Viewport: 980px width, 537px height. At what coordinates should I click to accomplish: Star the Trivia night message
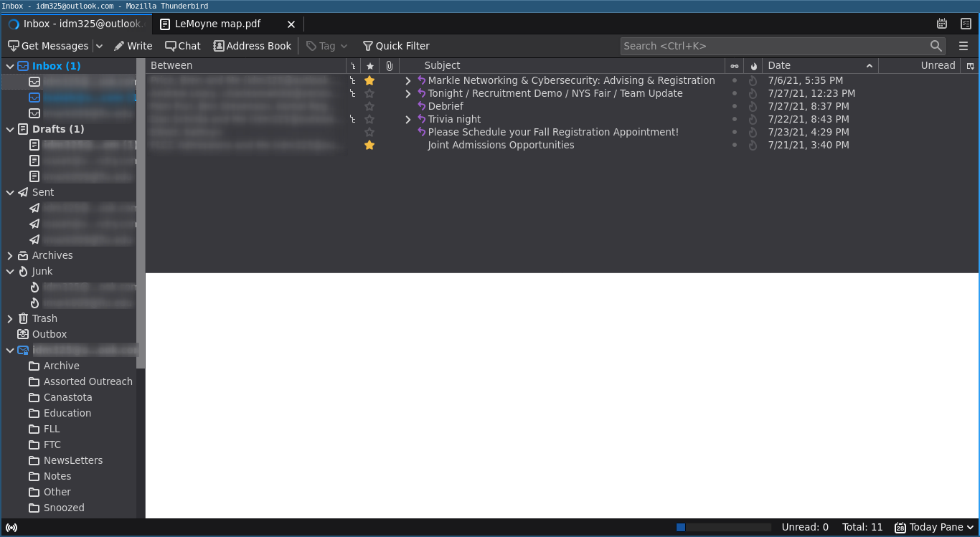[369, 119]
